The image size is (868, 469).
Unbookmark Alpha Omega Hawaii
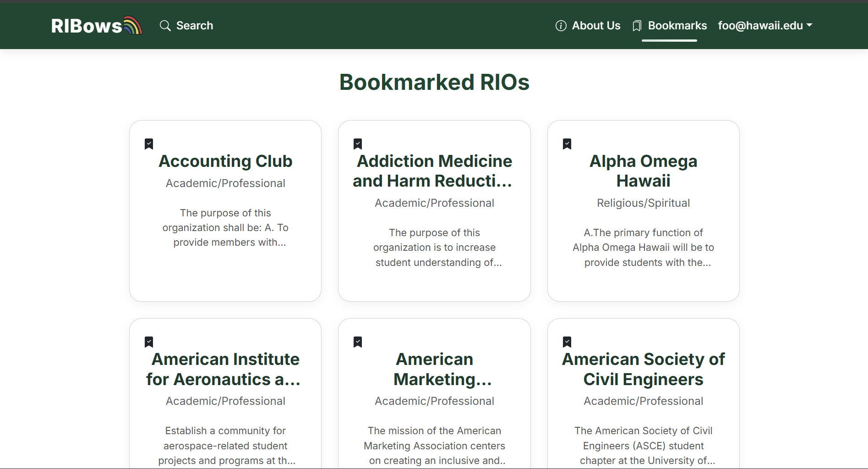coord(567,144)
